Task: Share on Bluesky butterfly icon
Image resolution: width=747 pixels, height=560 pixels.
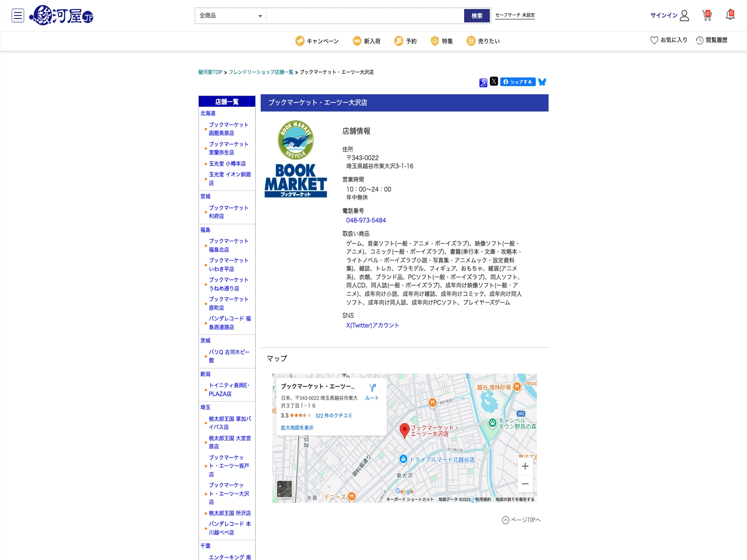Action: [542, 82]
